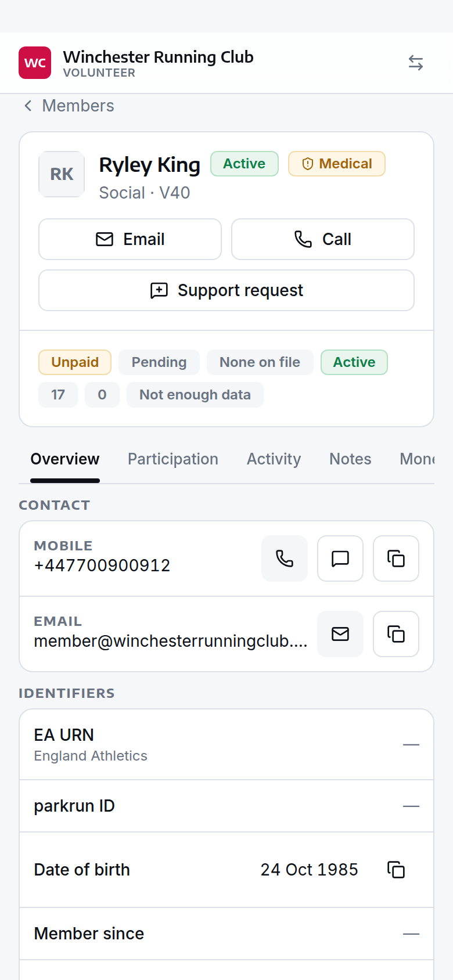Click the role switch arrows icon
The image size is (453, 980).
pyautogui.click(x=416, y=63)
